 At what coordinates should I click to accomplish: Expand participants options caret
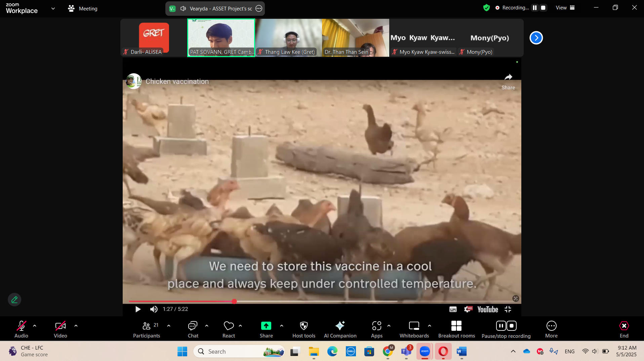169,326
